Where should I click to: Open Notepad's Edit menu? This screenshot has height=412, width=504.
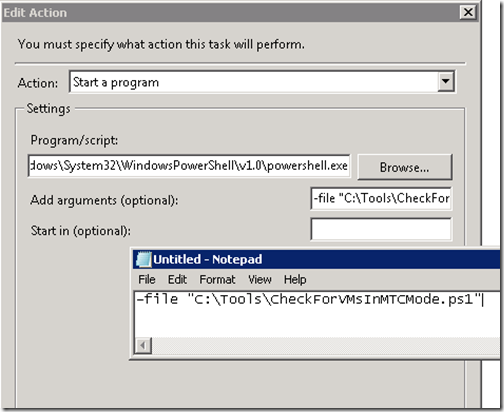[177, 279]
